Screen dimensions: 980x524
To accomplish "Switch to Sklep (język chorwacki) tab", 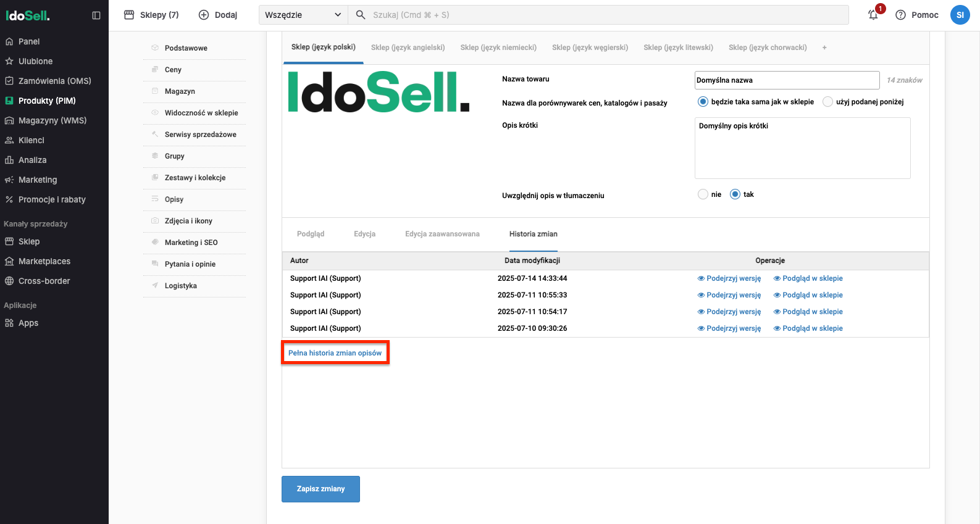I will 768,48.
